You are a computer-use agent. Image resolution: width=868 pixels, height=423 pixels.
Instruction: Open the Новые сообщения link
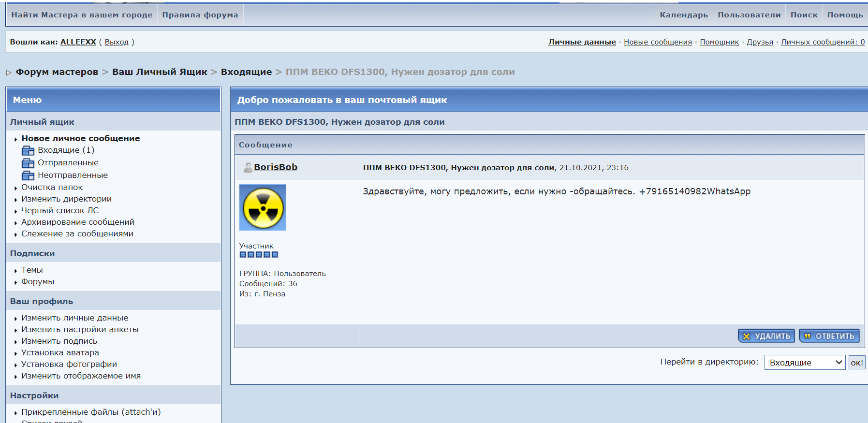click(x=657, y=42)
